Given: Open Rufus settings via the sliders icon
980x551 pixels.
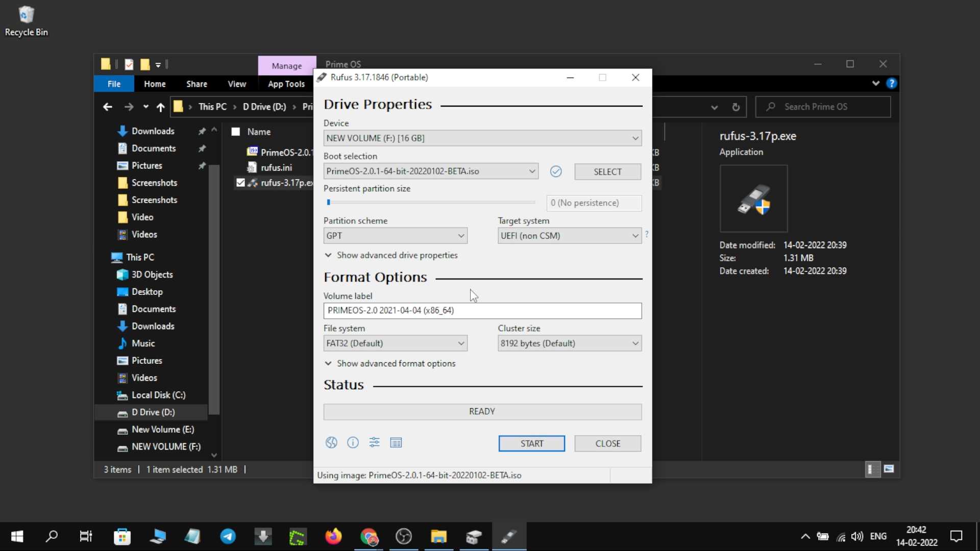Looking at the screenshot, I should (x=375, y=443).
